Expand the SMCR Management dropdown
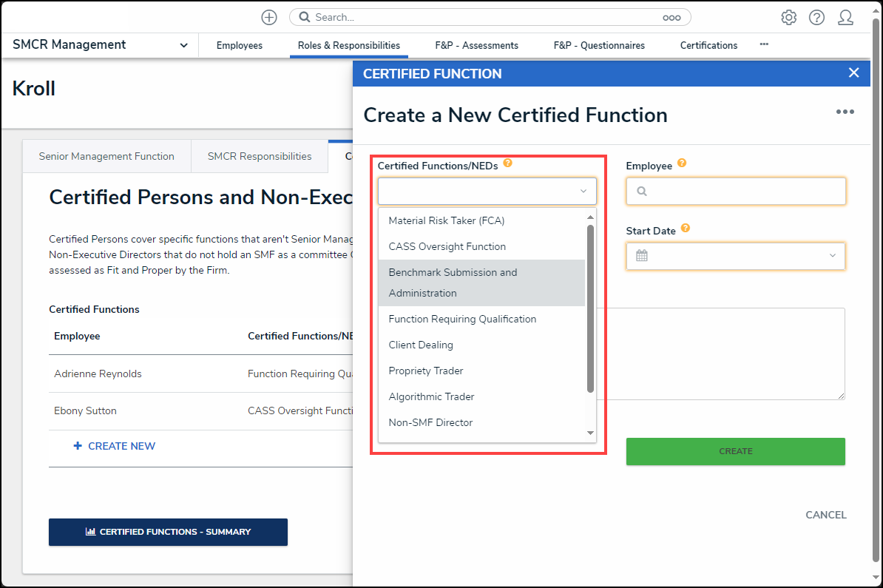Viewport: 883px width, 588px height. click(x=183, y=46)
